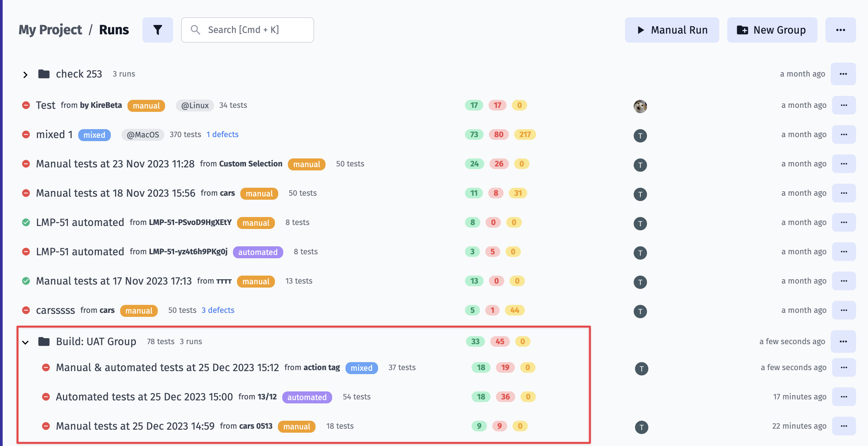Image resolution: width=868 pixels, height=446 pixels.
Task: Open more options for Manual tests 25 Dec run
Action: [x=844, y=426]
